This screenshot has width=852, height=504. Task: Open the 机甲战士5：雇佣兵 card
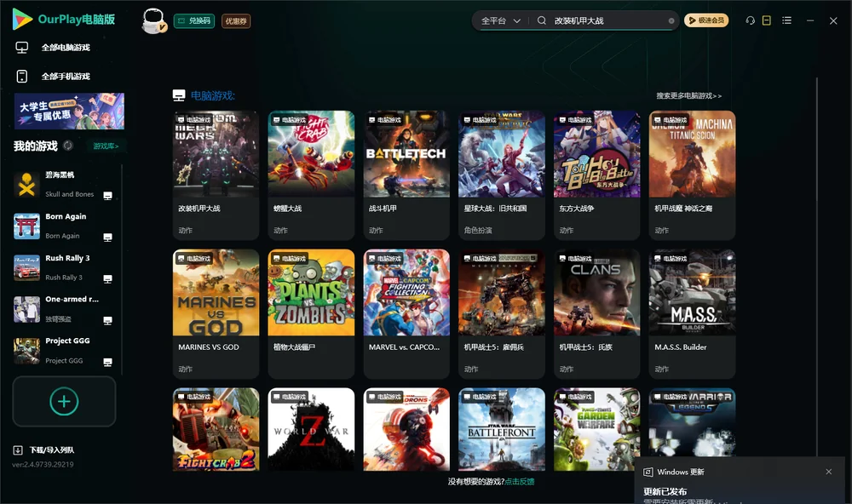coord(502,314)
